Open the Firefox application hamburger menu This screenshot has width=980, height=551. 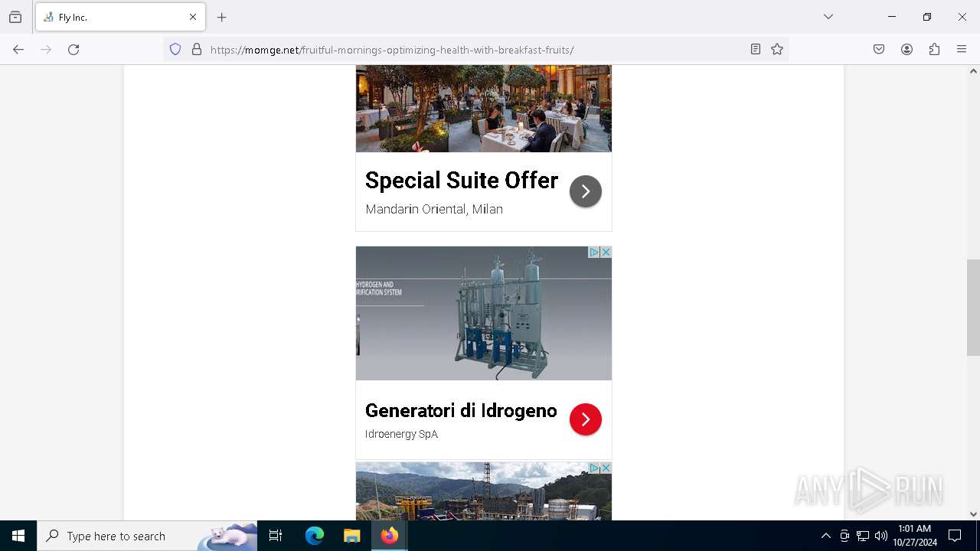click(962, 50)
